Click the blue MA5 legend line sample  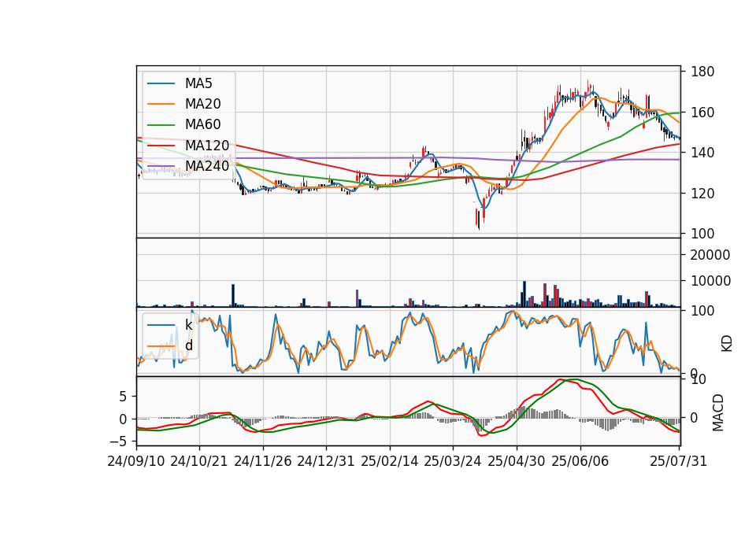coord(161,84)
